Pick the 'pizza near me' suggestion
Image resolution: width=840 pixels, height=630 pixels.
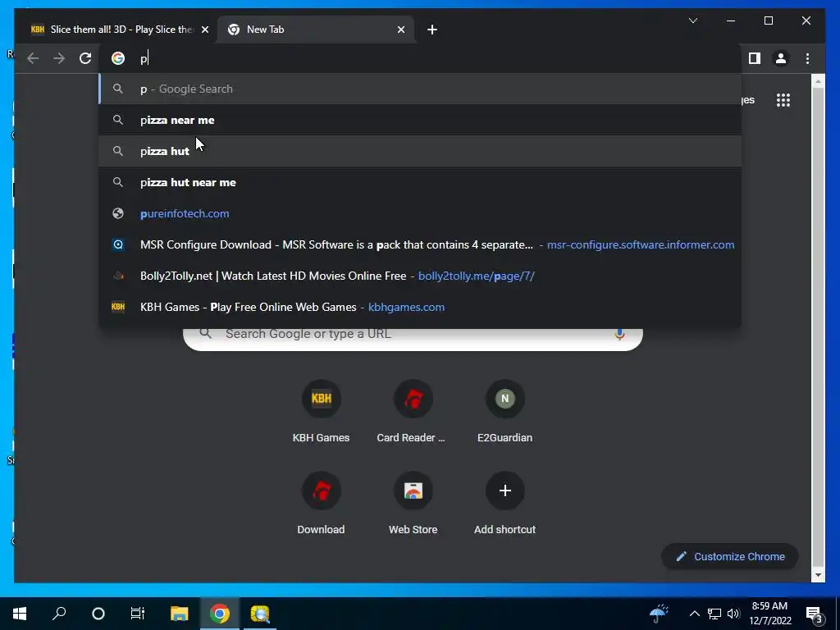(x=420, y=120)
